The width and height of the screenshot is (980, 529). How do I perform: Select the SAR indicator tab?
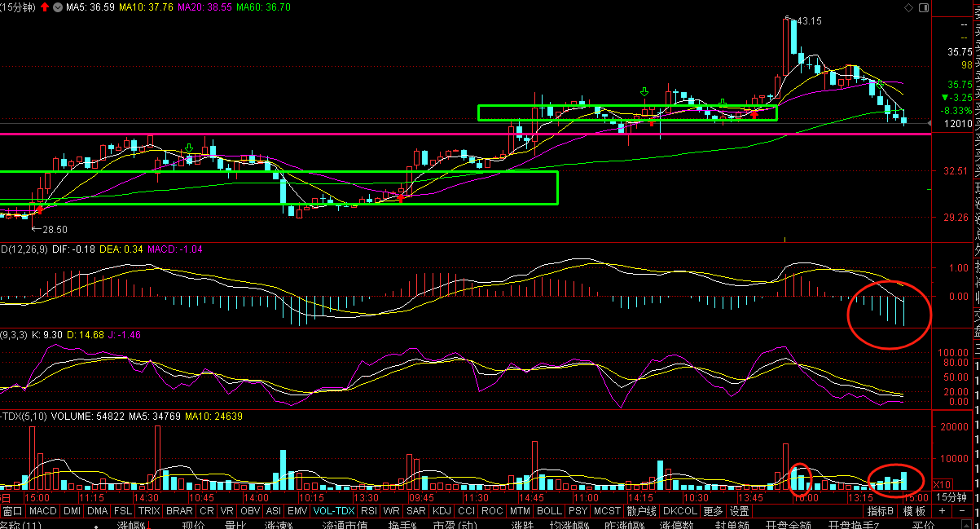(x=416, y=511)
